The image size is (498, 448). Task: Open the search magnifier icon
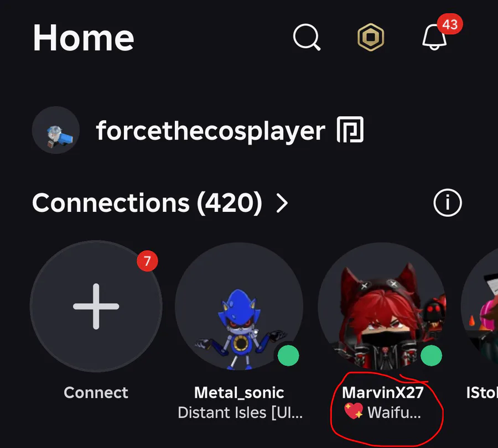307,37
